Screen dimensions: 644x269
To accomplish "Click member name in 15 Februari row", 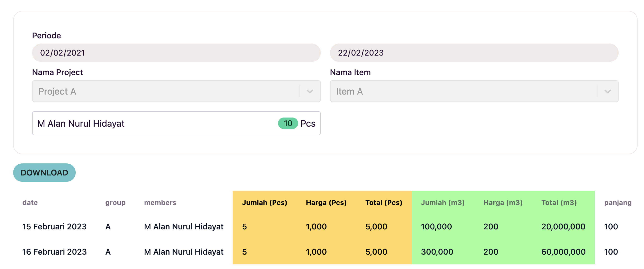I will [183, 227].
